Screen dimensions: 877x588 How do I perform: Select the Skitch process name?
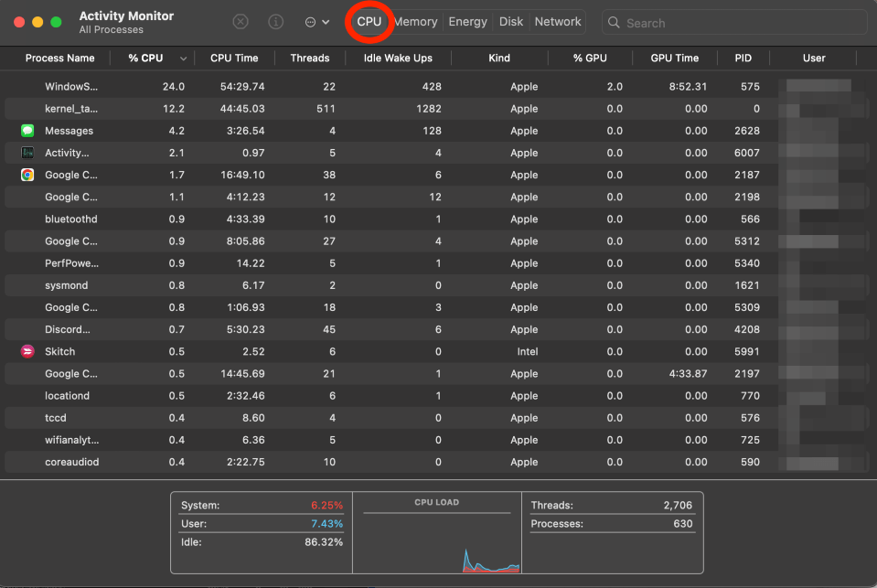pyautogui.click(x=59, y=351)
